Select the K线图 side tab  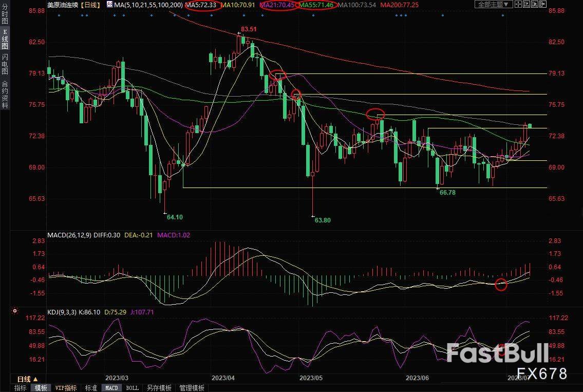pyautogui.click(x=5, y=40)
